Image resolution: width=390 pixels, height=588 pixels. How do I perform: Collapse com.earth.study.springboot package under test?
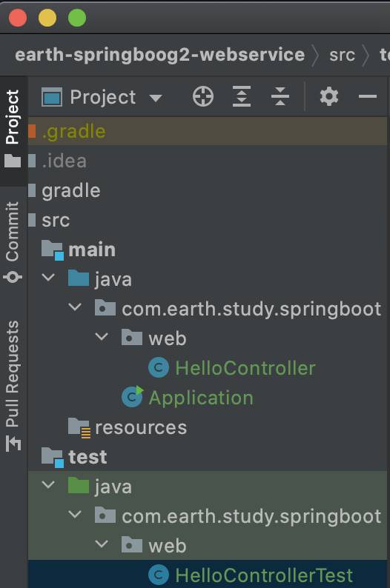(75, 514)
